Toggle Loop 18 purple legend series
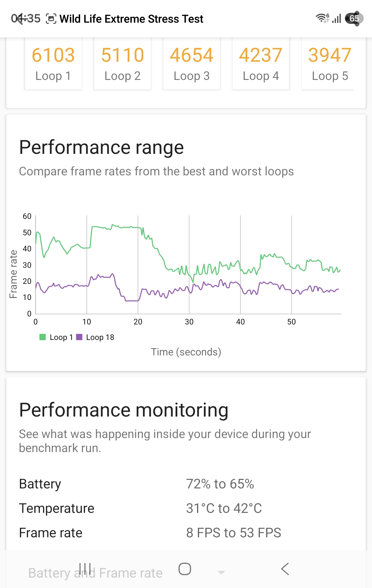The height and width of the screenshot is (588, 372). pos(95,337)
